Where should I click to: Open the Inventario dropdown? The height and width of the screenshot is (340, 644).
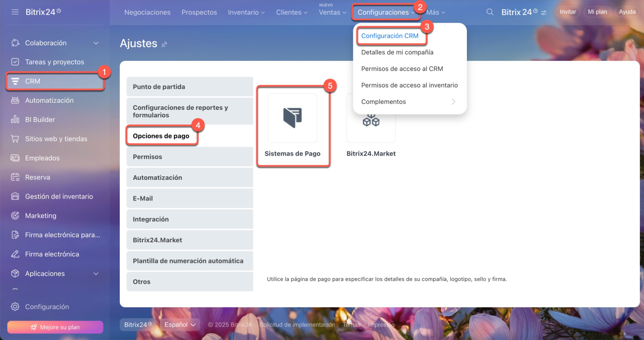point(246,12)
